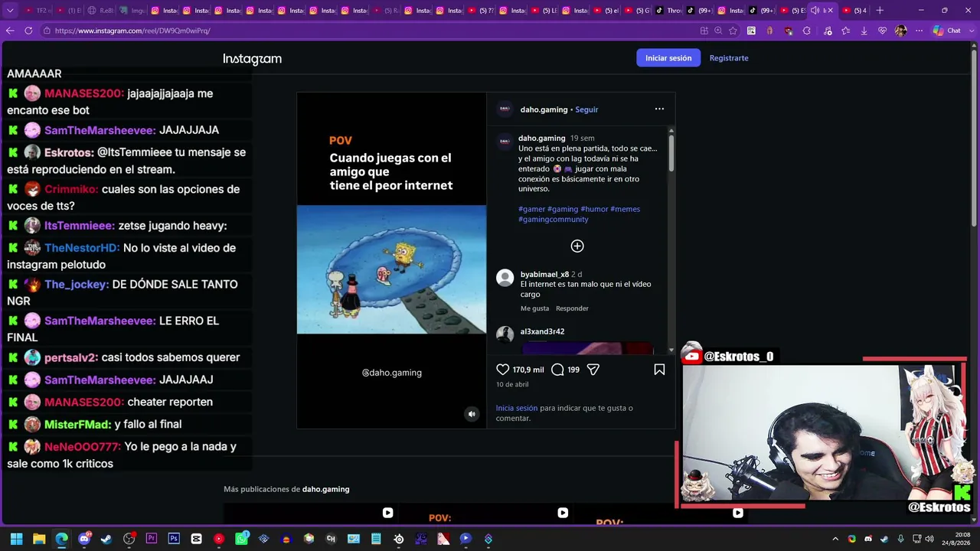Viewport: 980px width, 551px height.
Task: Share the reel with the paper plane icon
Action: click(x=593, y=370)
